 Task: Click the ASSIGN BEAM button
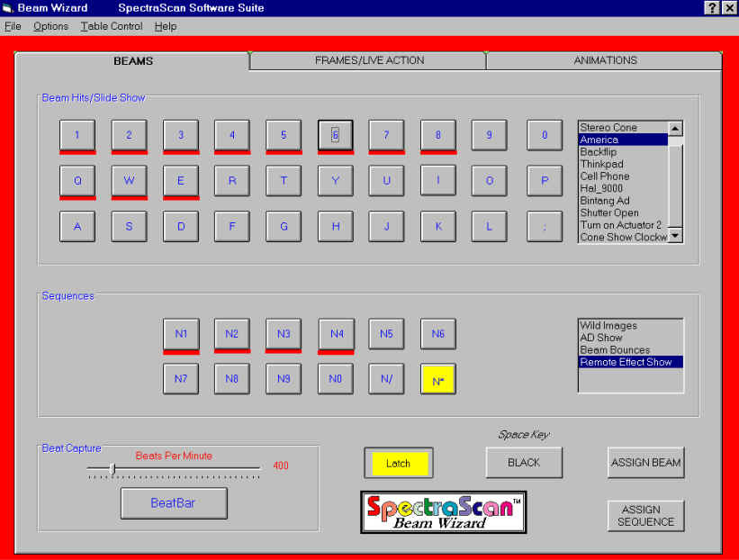pyautogui.click(x=645, y=463)
